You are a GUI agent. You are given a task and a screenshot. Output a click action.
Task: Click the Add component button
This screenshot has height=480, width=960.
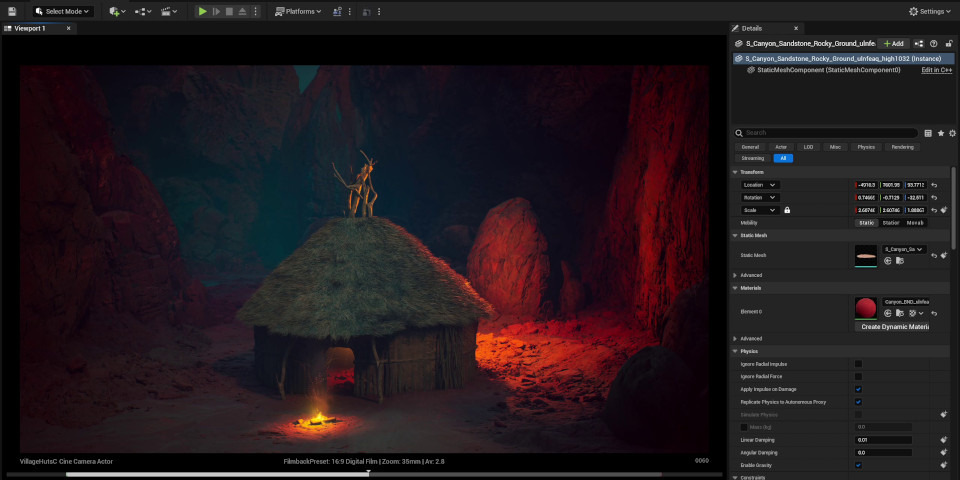(893, 44)
